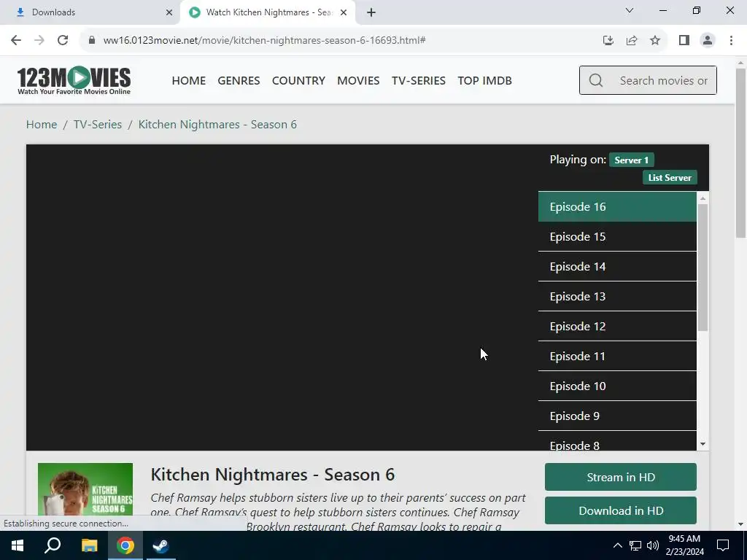
Task: Show hidden system tray icons
Action: coord(617,545)
